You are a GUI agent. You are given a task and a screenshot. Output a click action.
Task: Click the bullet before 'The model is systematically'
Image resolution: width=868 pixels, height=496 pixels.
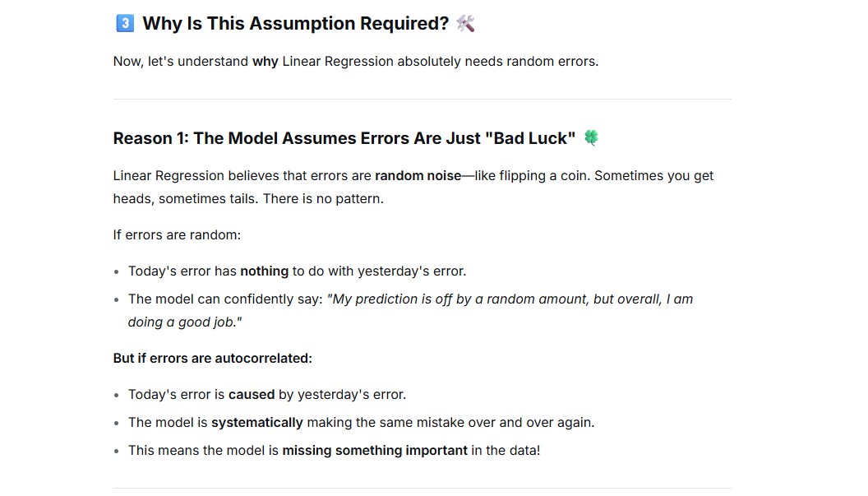click(116, 424)
